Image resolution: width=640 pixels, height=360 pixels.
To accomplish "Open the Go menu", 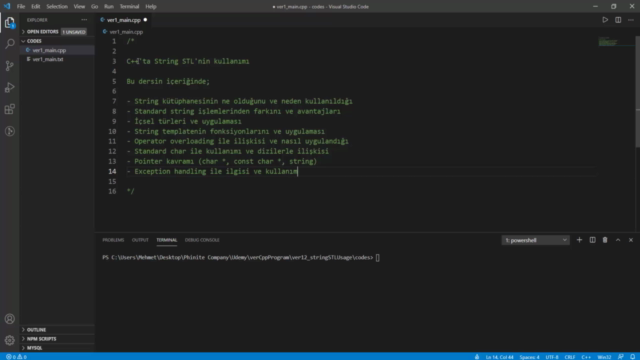I will [94, 7].
